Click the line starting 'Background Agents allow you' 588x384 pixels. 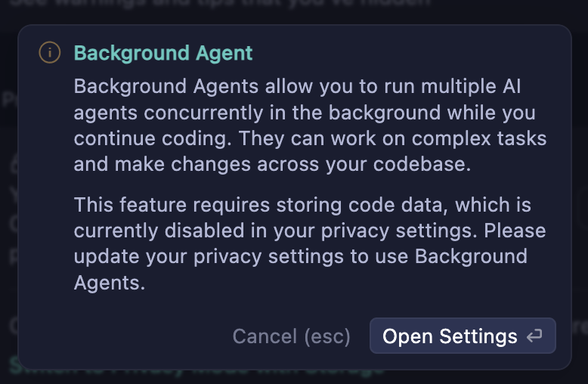297,87
